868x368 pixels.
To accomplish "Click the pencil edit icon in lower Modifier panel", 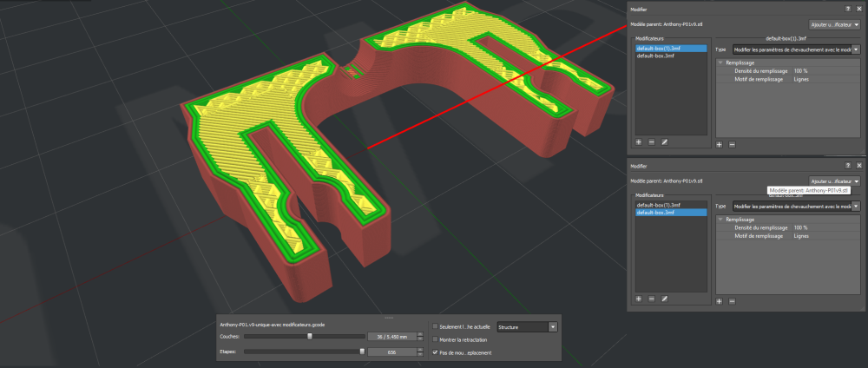I will pyautogui.click(x=664, y=299).
